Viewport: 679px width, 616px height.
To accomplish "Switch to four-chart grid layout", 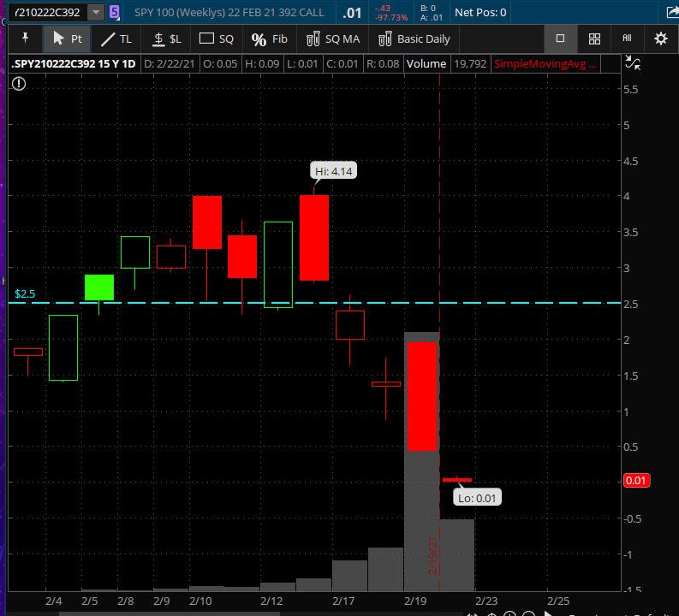I will (594, 39).
